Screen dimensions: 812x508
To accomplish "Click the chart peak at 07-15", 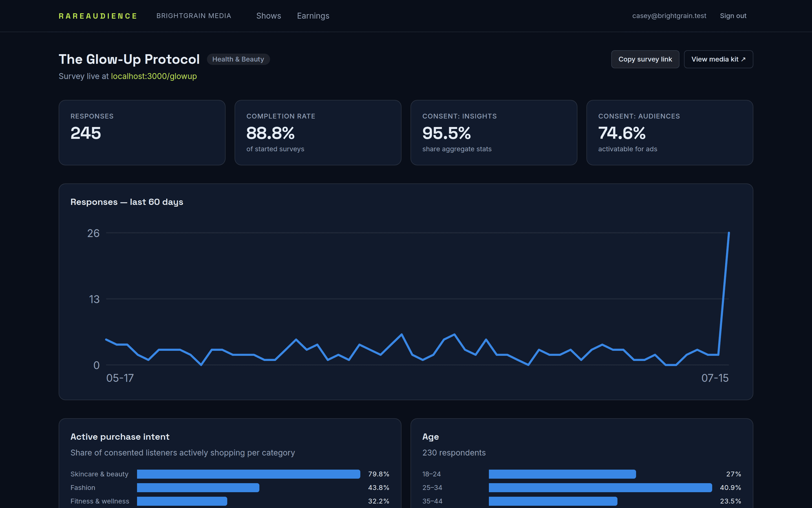I will (x=729, y=233).
